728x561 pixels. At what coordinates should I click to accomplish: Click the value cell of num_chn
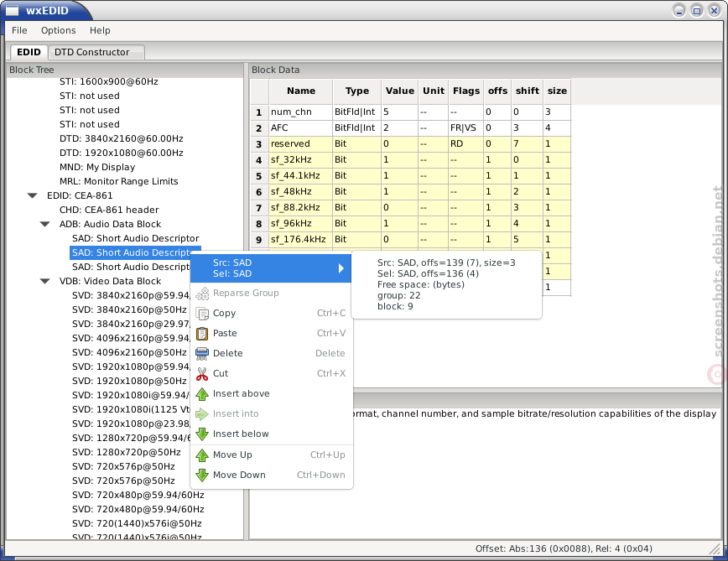[x=400, y=112]
